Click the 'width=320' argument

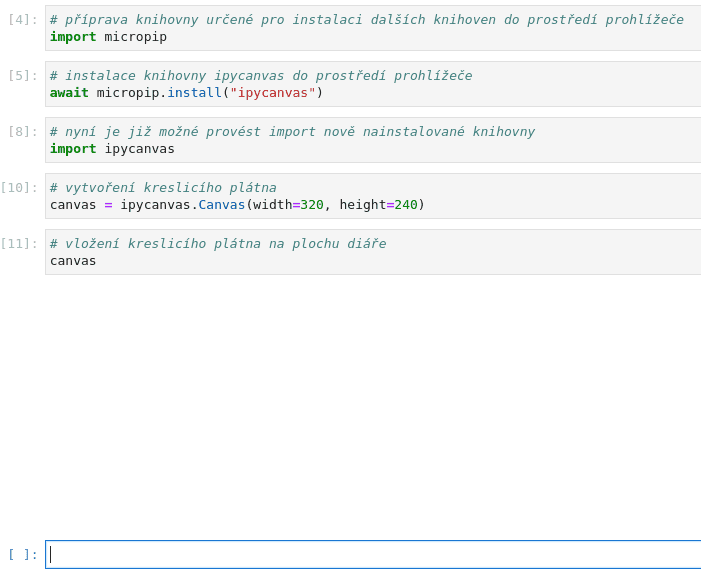coord(288,205)
